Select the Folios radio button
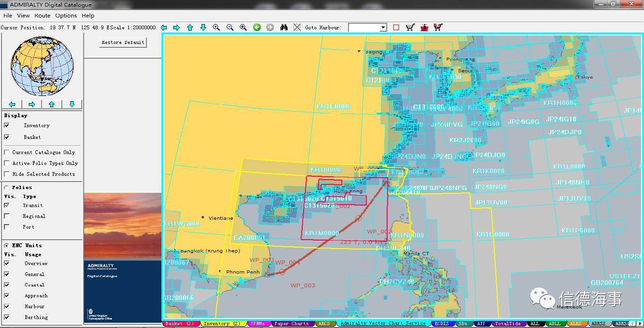Image resolution: width=644 pixels, height=328 pixels. tap(7, 187)
